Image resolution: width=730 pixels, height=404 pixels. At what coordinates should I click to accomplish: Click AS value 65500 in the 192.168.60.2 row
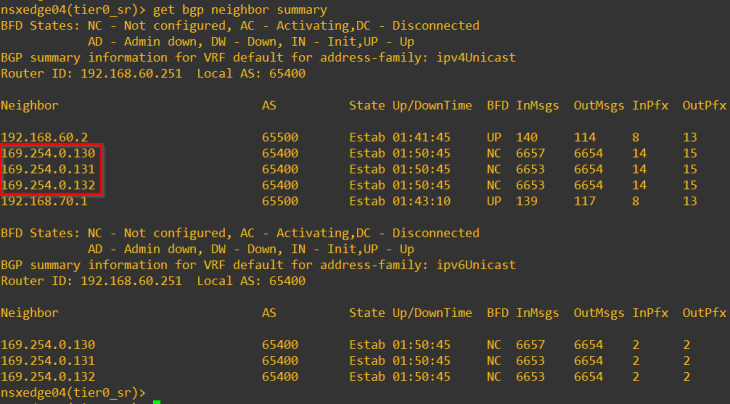[280, 137]
